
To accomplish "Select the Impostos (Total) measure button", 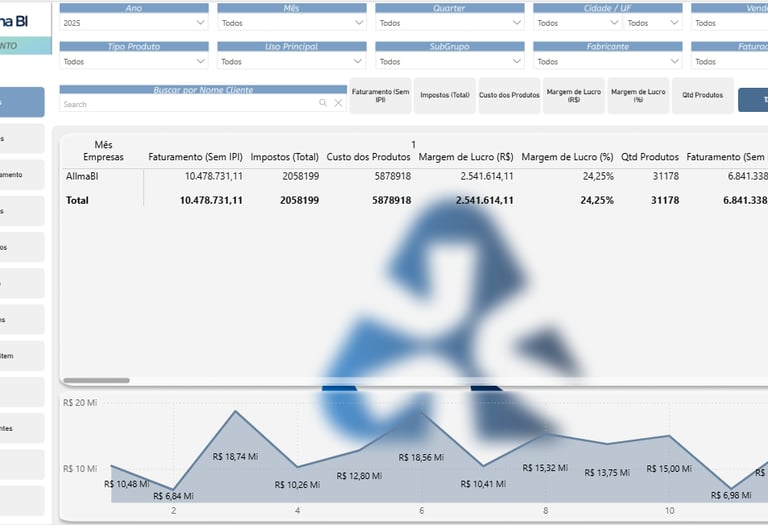I will tap(445, 95).
